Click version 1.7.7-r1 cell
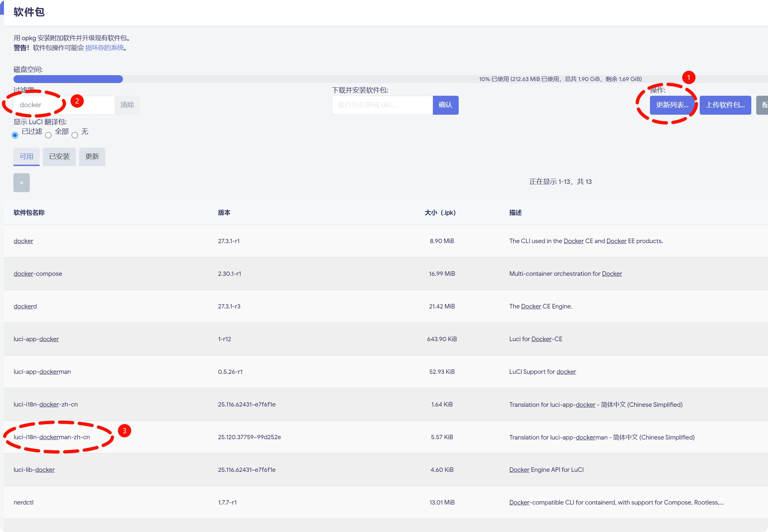 click(x=228, y=502)
